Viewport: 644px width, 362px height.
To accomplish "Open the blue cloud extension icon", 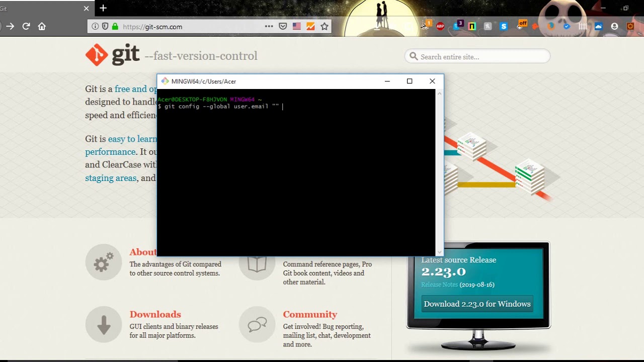I will click(598, 27).
